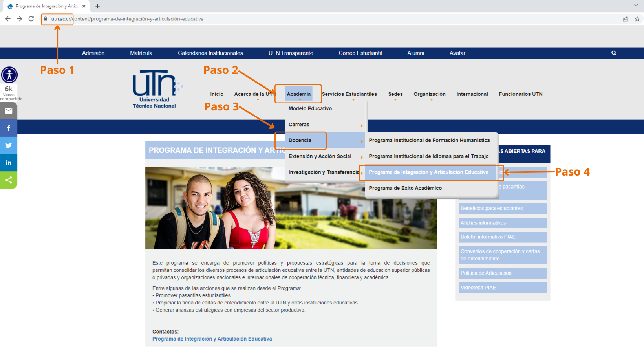644x363 pixels.
Task: Open site search with magnifier icon
Action: click(x=614, y=53)
